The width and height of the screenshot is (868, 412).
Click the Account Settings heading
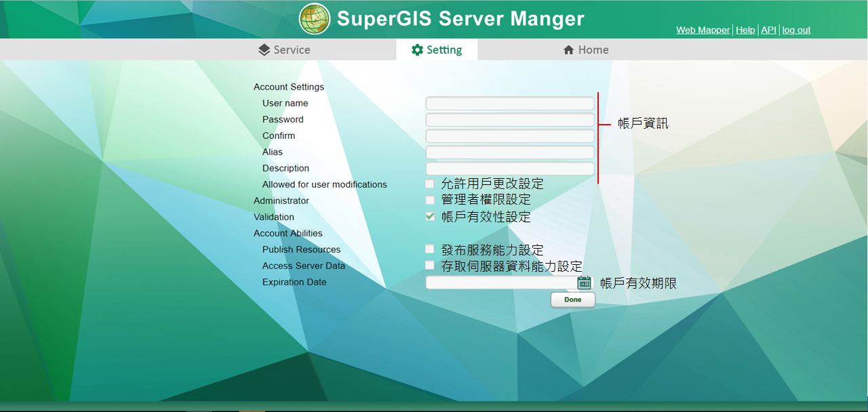(289, 87)
